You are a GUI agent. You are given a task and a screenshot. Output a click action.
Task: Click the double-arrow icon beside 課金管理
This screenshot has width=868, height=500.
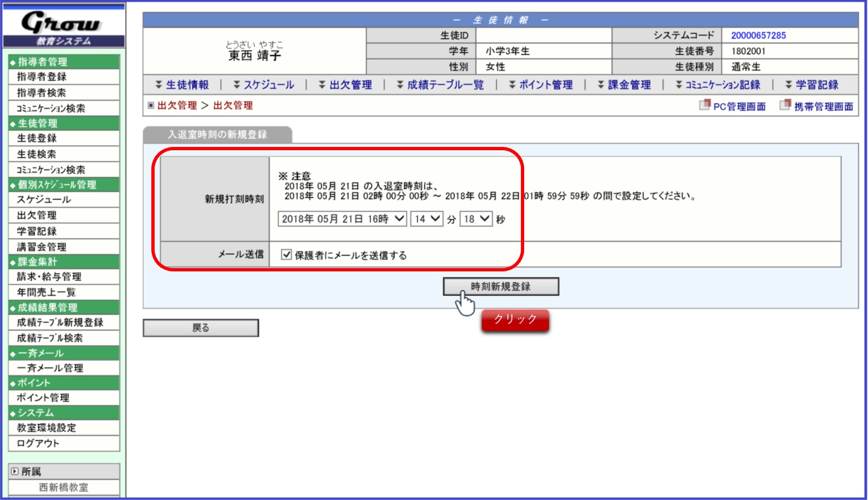pos(601,84)
